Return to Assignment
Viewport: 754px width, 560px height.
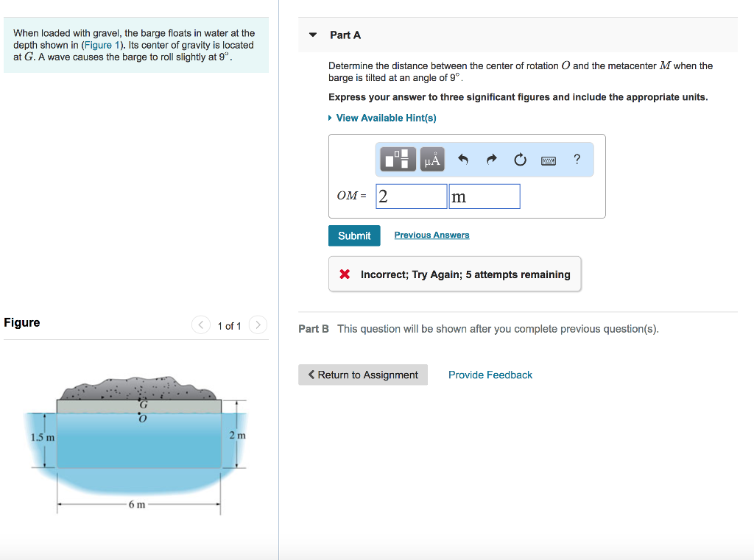pos(362,375)
